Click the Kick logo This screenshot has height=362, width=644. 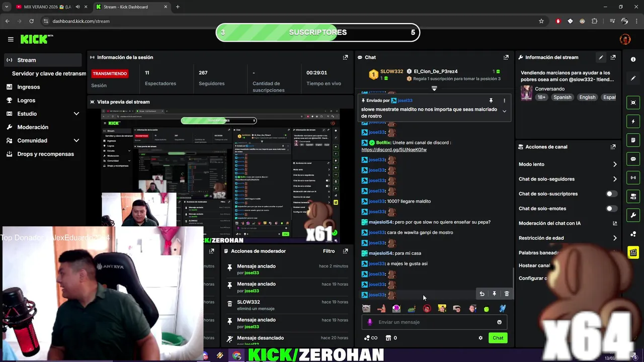coord(36,39)
